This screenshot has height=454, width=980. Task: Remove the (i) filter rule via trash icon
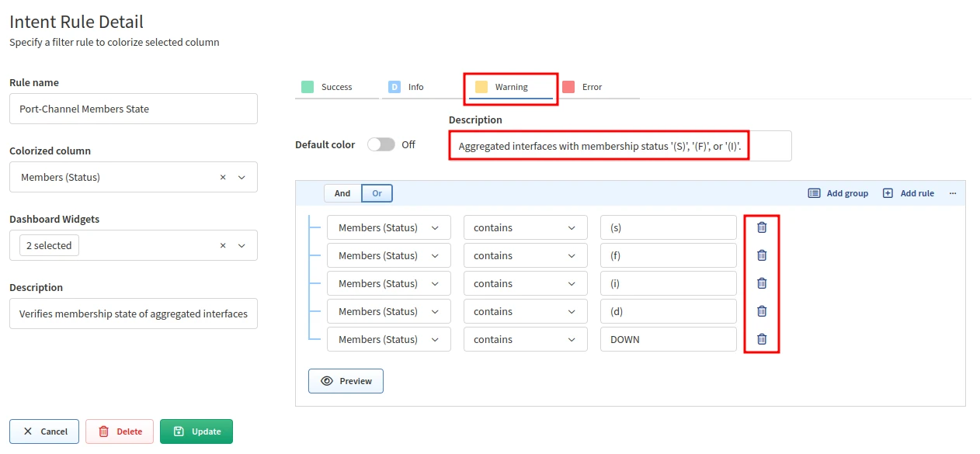(762, 283)
